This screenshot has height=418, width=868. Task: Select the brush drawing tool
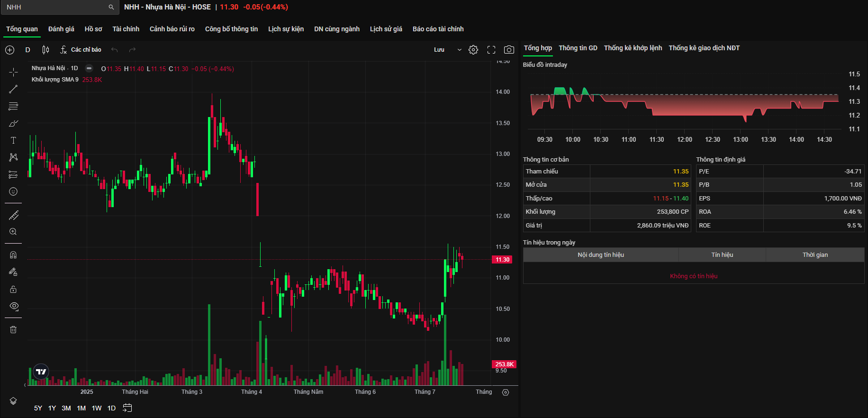coord(13,123)
